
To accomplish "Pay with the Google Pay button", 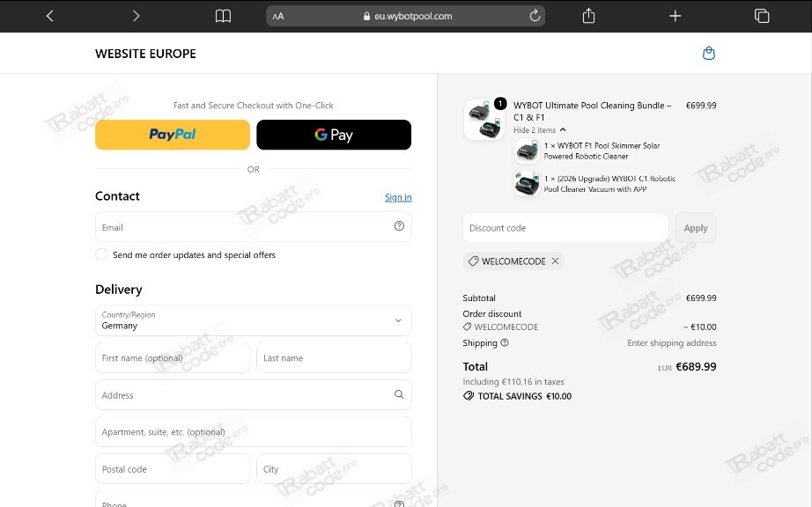I will tap(334, 135).
